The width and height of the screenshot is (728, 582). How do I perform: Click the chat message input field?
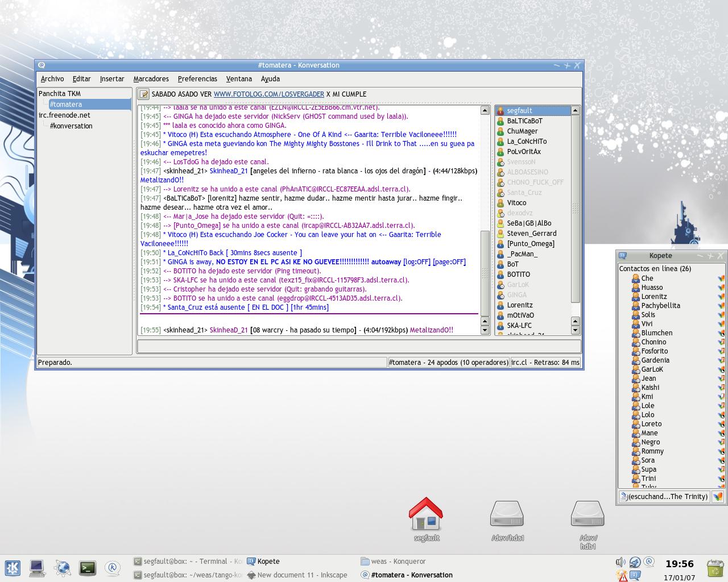(x=359, y=346)
